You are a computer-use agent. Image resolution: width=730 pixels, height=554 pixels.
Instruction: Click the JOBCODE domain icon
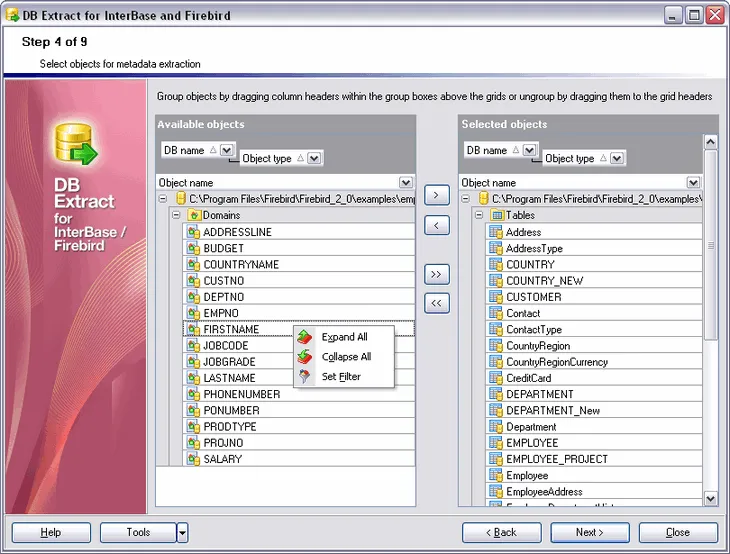point(193,345)
